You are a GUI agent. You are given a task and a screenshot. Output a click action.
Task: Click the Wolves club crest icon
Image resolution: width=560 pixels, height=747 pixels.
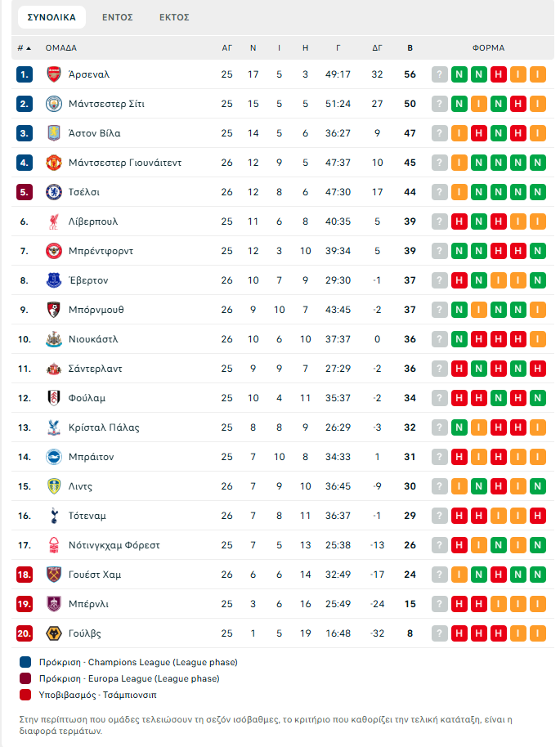pos(54,633)
